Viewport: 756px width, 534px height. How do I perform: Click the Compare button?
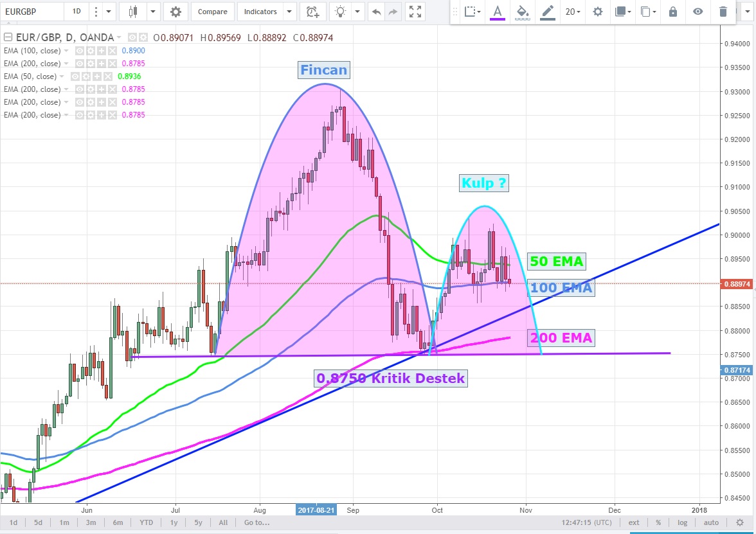pos(212,12)
